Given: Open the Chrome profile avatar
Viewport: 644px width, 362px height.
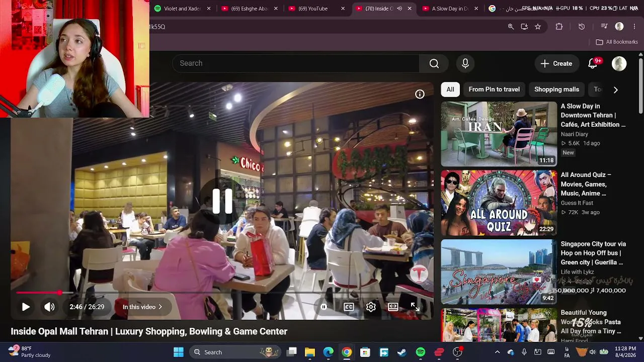Looking at the screenshot, I should point(619,27).
